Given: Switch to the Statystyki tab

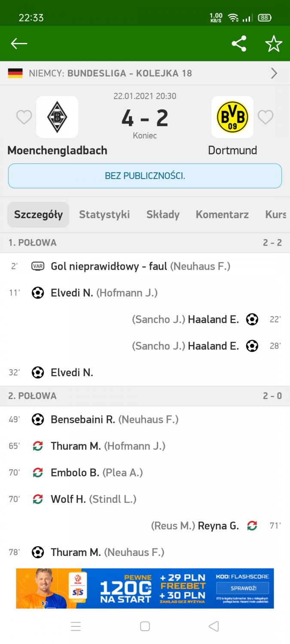Looking at the screenshot, I should click(104, 215).
